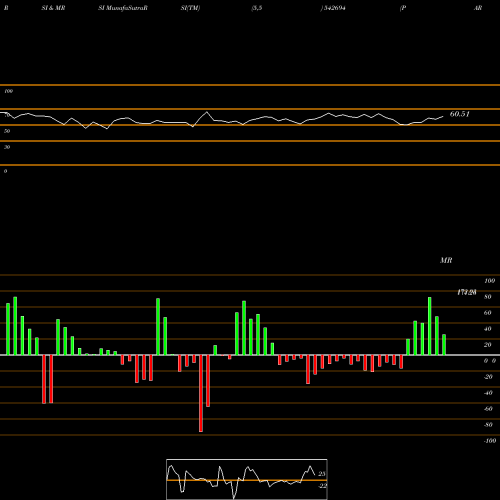500x500 pixels.
Task: Click the 22 label in mini chart
Action: (322, 486)
